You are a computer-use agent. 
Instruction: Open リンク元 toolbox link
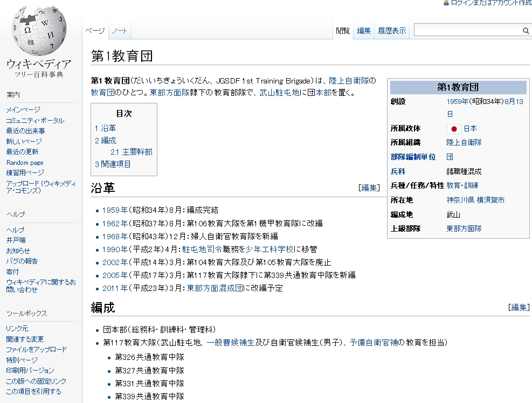[x=17, y=328]
